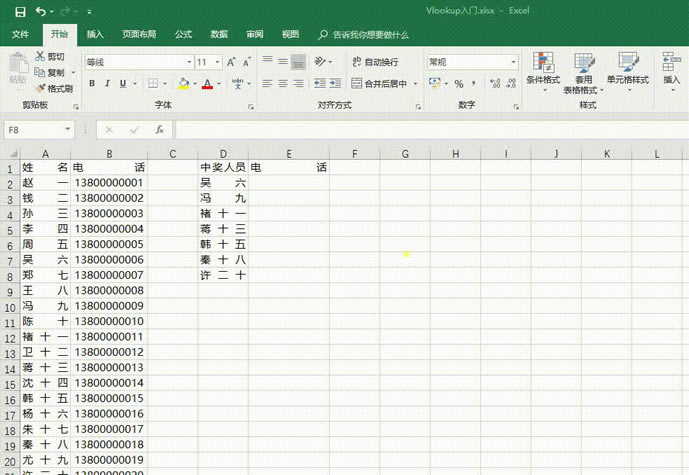Screen dimensions: 689x475
Task: Click the increase font size icon
Action: pos(232,62)
